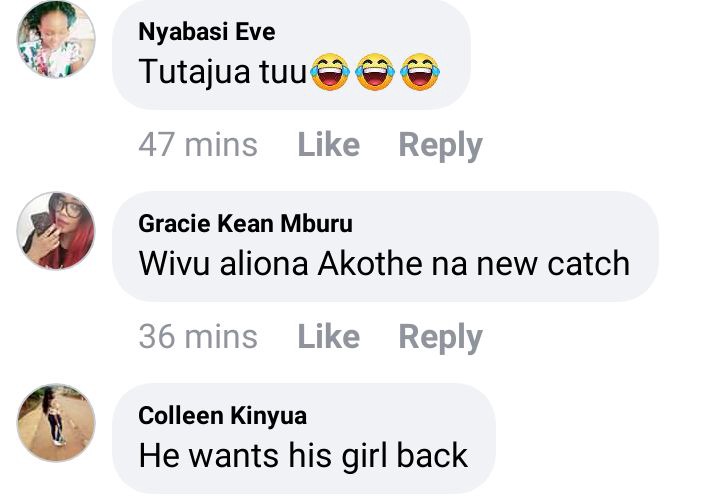The image size is (720, 504).
Task: View Colleen Kinyua's profile photo
Action: (56, 423)
